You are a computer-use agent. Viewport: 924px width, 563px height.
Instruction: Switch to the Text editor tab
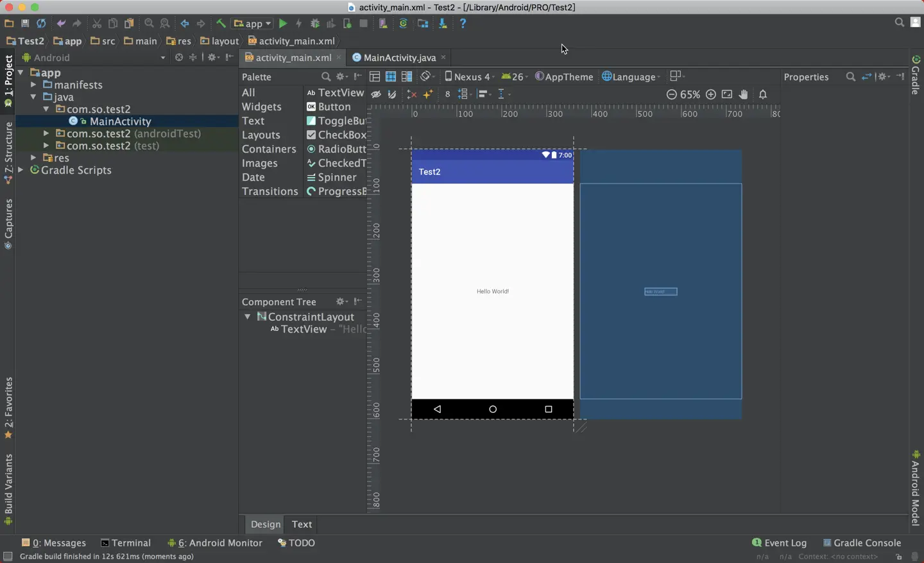(x=302, y=525)
